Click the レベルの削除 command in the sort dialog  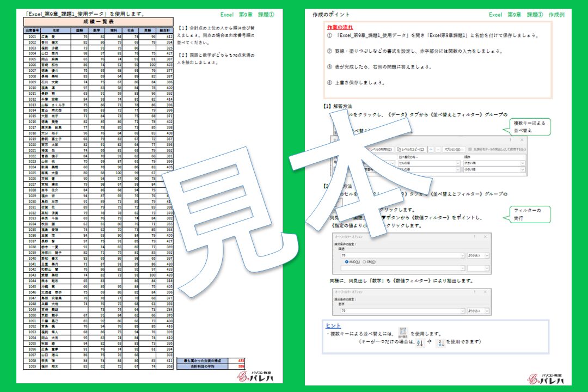click(381, 149)
